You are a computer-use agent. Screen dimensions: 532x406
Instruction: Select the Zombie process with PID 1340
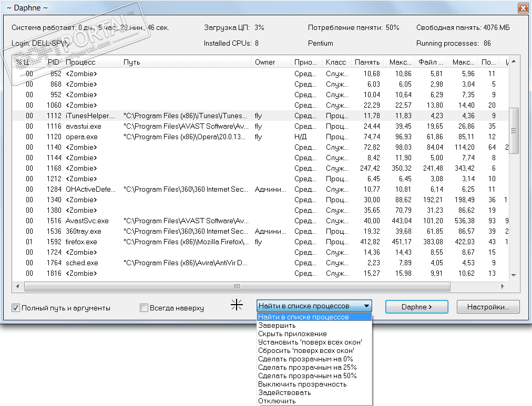tap(260, 200)
